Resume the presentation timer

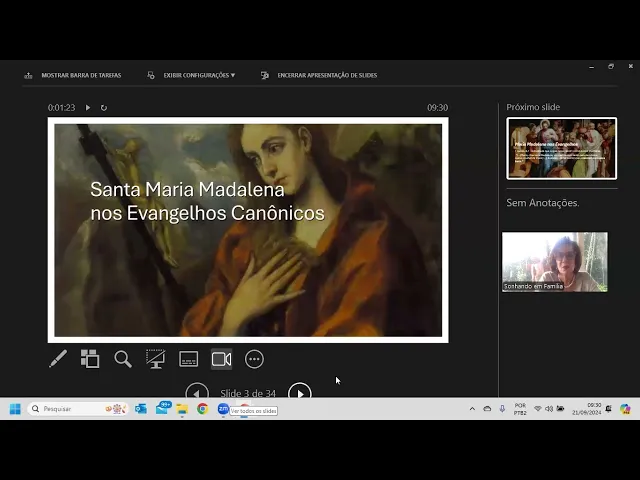pyautogui.click(x=88, y=108)
